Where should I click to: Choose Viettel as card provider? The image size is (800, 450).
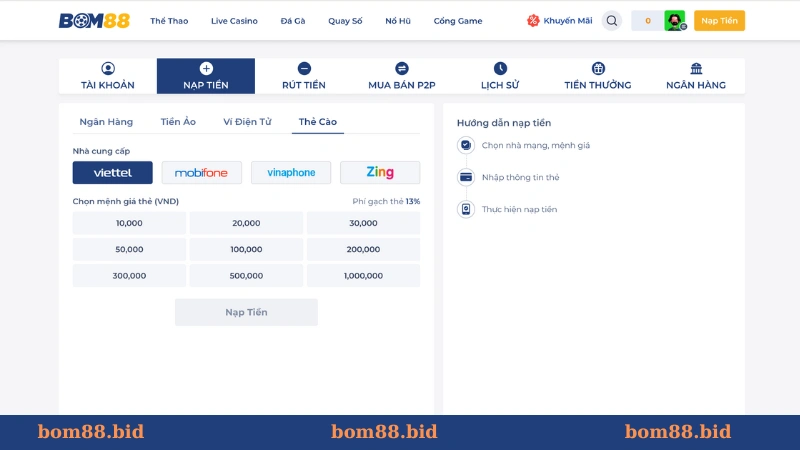coord(112,172)
